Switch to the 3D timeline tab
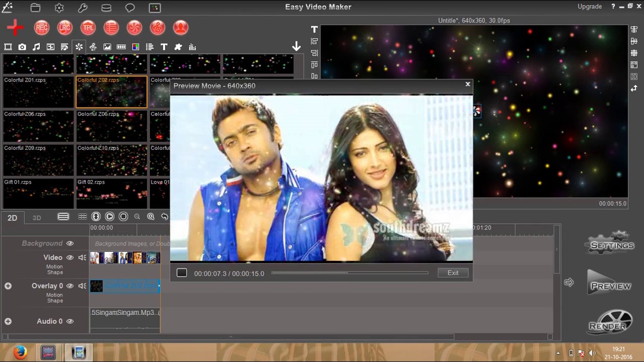644x362 pixels. pyautogui.click(x=37, y=218)
